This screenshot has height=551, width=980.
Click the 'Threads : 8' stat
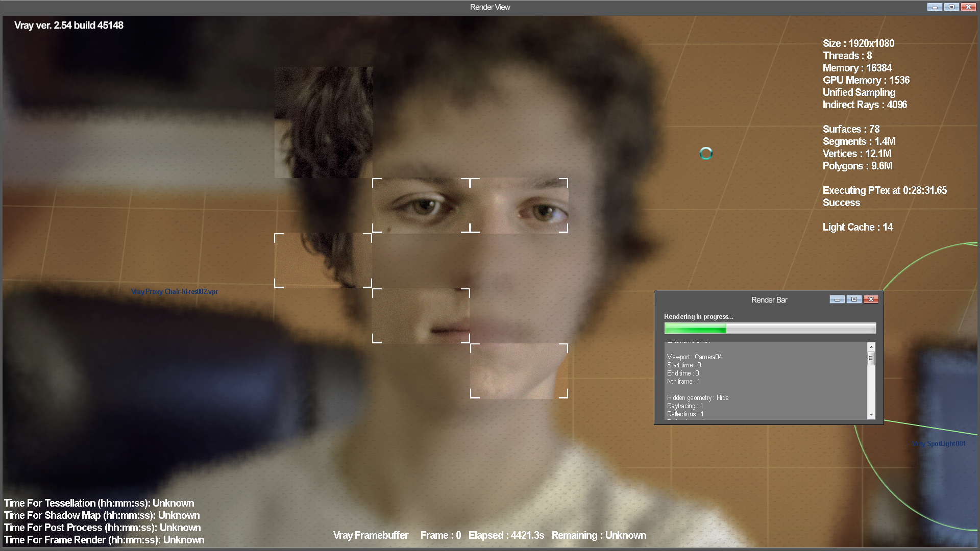coord(847,56)
